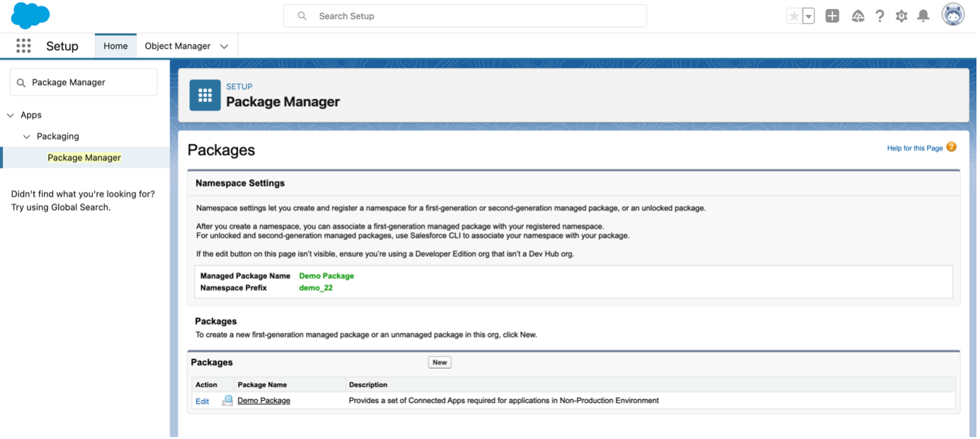This screenshot has width=980, height=439.
Task: Click the help question mark beside Help for this Page
Action: pyautogui.click(x=951, y=147)
